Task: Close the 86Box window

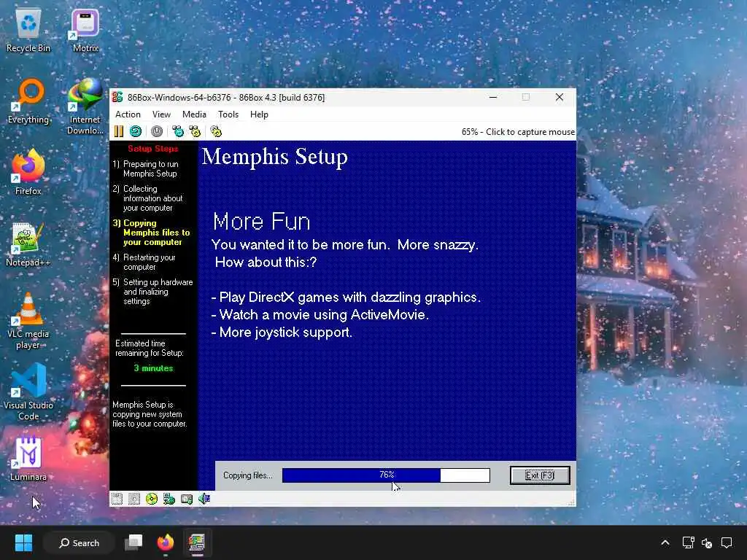Action: [560, 97]
